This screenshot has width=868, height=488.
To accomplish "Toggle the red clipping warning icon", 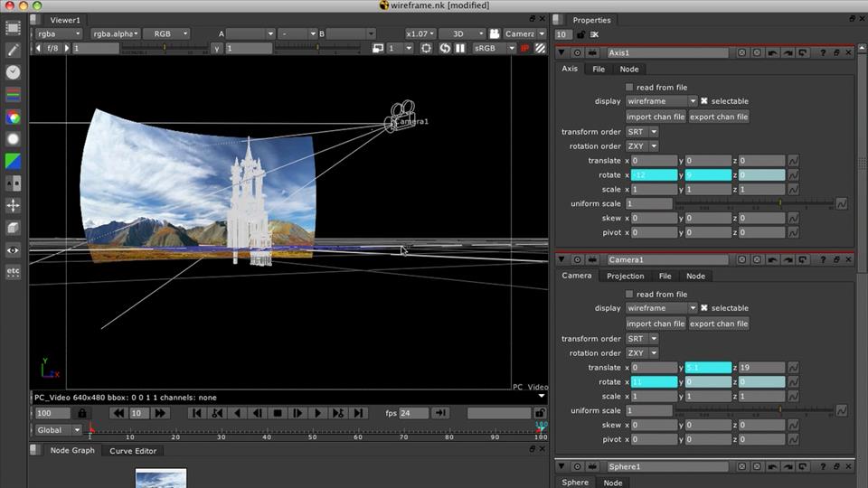I will tap(524, 48).
